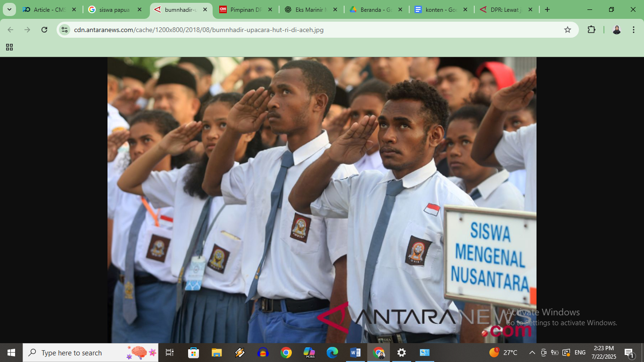View site information for antaranews
This screenshot has height=362, width=644.
point(65,30)
